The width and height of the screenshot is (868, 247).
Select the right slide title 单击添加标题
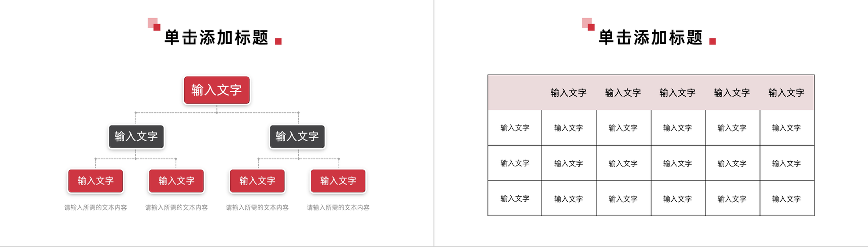pos(650,37)
